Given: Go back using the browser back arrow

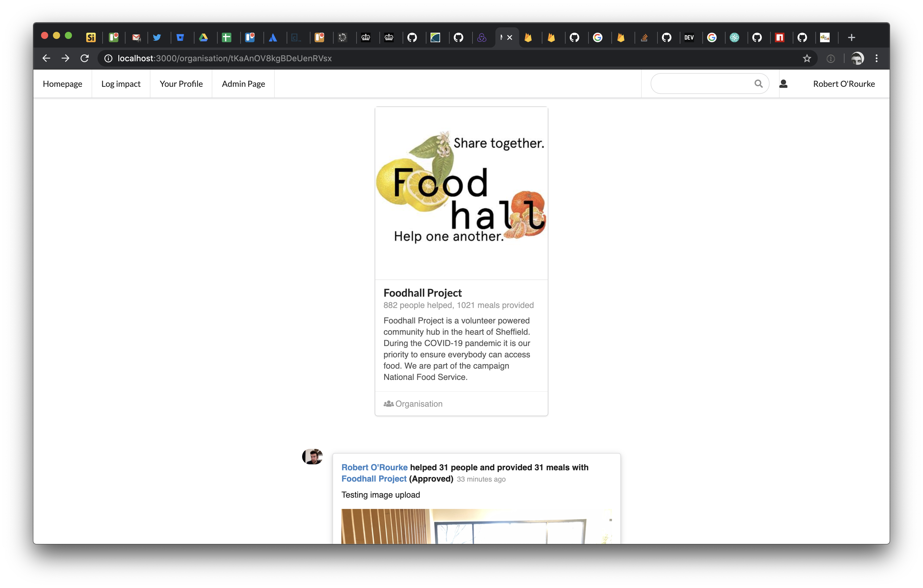Looking at the screenshot, I should [x=46, y=58].
